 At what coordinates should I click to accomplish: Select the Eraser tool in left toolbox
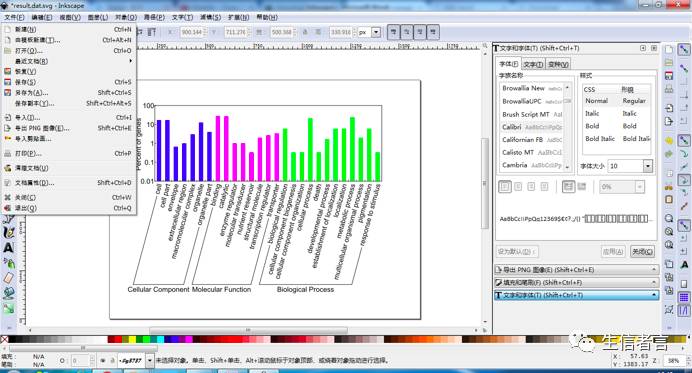[x=8, y=278]
